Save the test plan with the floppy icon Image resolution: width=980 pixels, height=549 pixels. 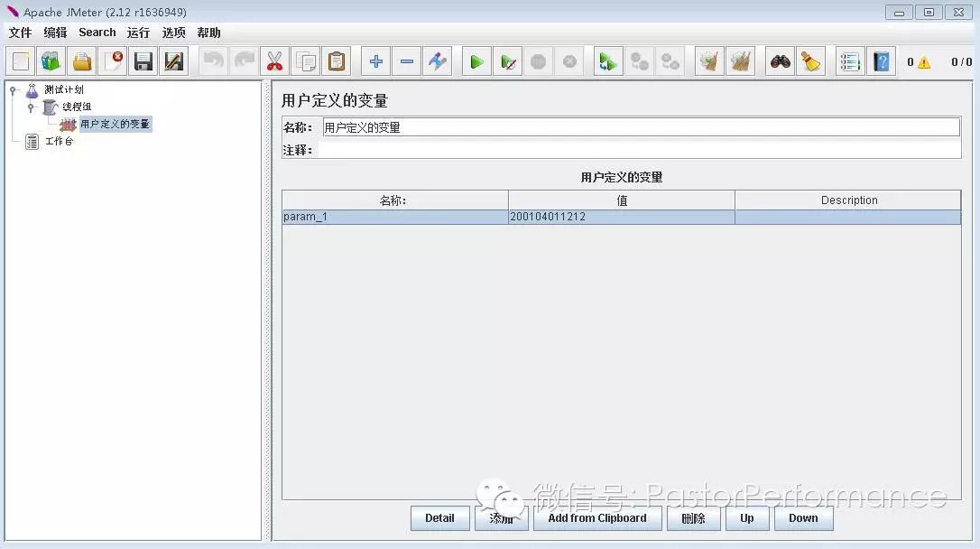(143, 61)
